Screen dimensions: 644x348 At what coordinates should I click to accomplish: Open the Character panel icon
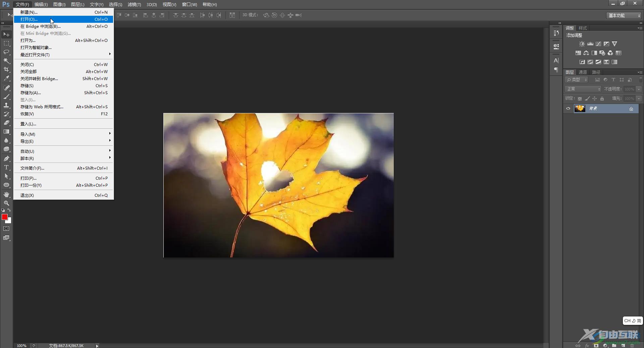coord(556,60)
